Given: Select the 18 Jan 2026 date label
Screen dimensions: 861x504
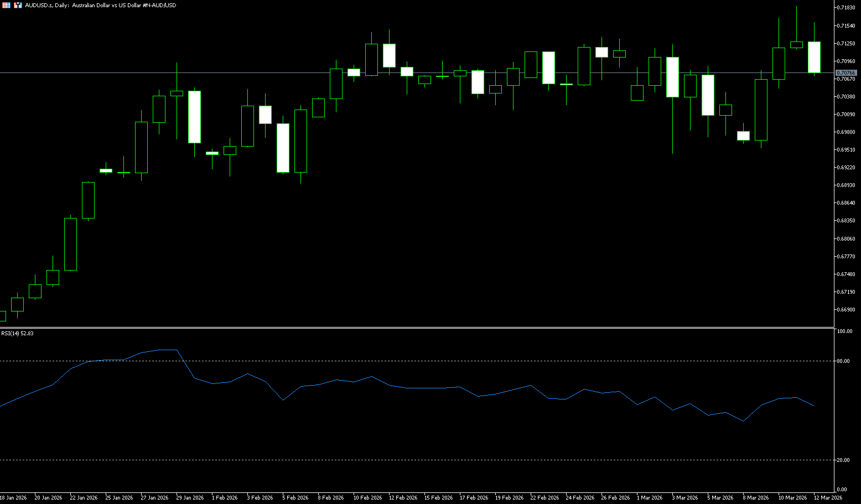Looking at the screenshot, I should click(x=13, y=498).
